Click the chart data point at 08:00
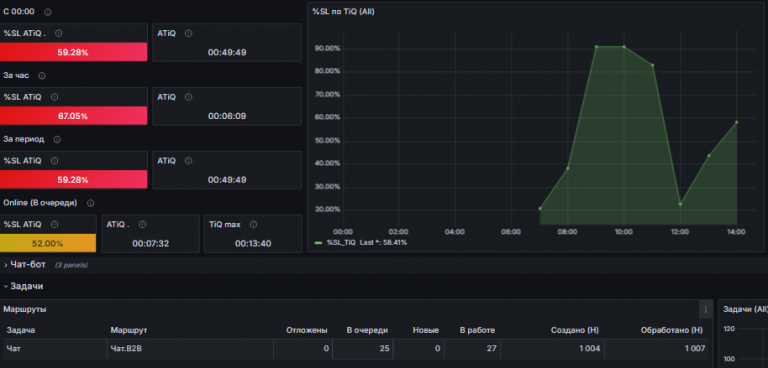This screenshot has height=368, width=768. tap(568, 168)
